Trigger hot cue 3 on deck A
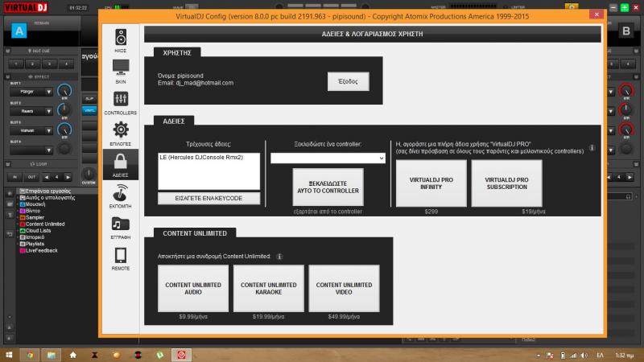This screenshot has height=362, width=644. coord(50,64)
